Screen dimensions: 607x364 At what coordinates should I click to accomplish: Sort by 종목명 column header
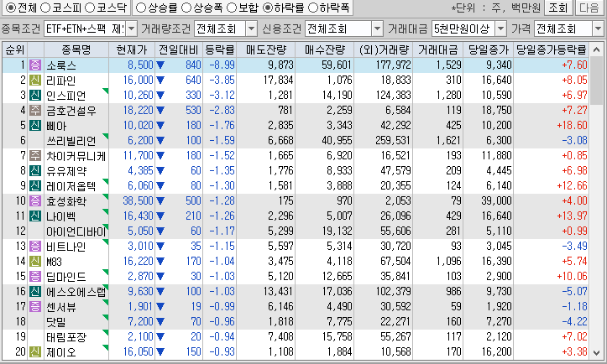click(x=76, y=49)
